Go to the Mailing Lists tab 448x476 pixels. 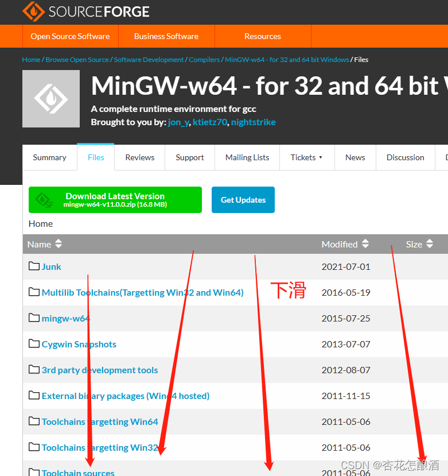[x=247, y=157]
